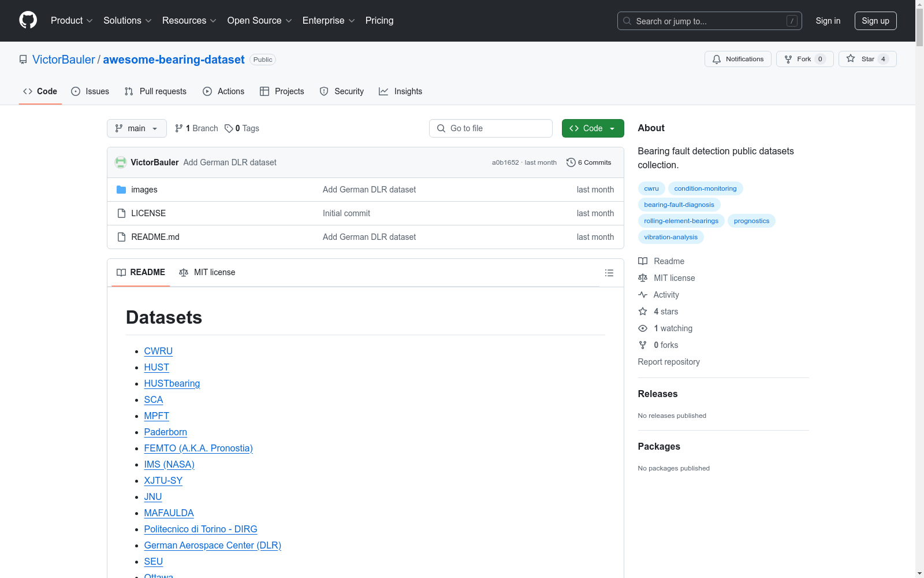Viewport: 924px width, 578px height.
Task: Select the rolling-element-bearings topic tag
Action: [x=681, y=221]
